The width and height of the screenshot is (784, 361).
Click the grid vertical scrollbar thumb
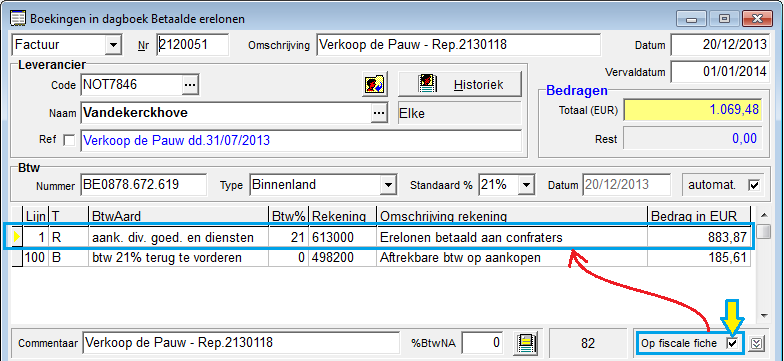point(763,232)
